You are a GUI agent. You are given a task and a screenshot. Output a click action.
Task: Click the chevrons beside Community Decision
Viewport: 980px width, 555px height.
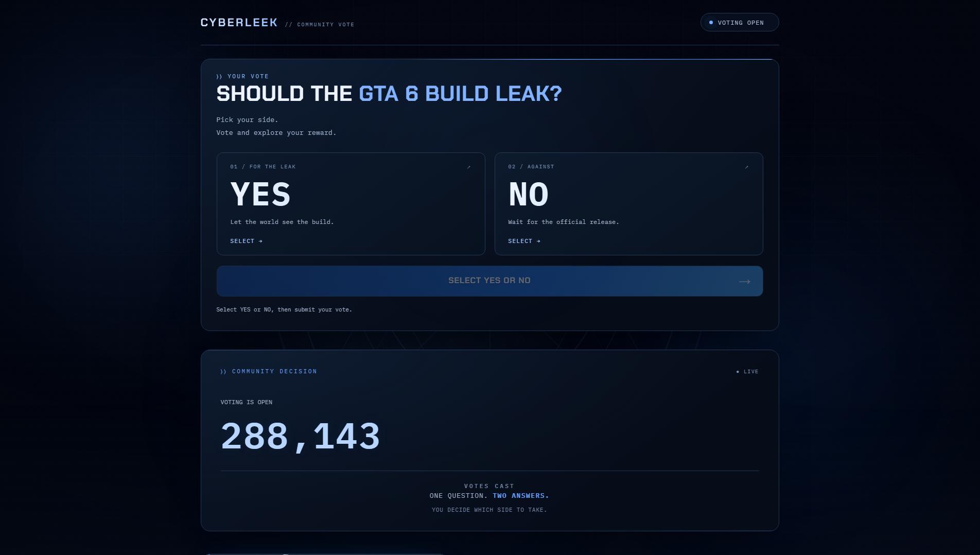click(223, 372)
